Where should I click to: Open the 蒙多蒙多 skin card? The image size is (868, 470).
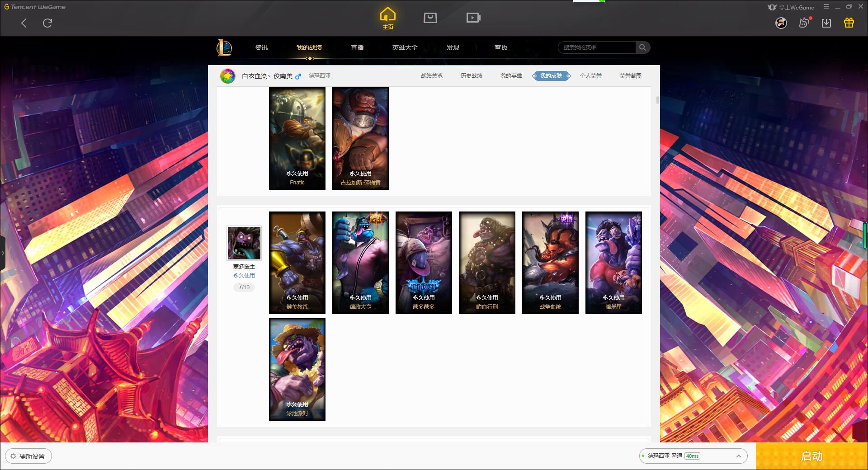[424, 263]
